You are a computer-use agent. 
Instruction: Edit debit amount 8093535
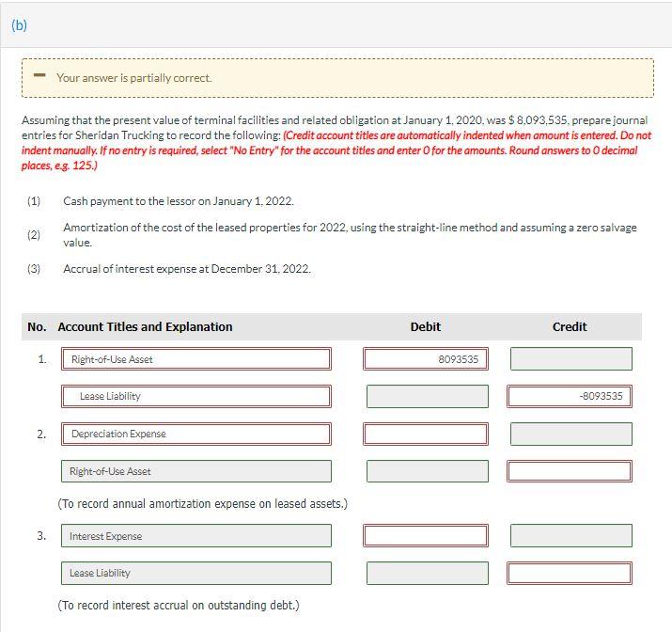click(x=426, y=359)
